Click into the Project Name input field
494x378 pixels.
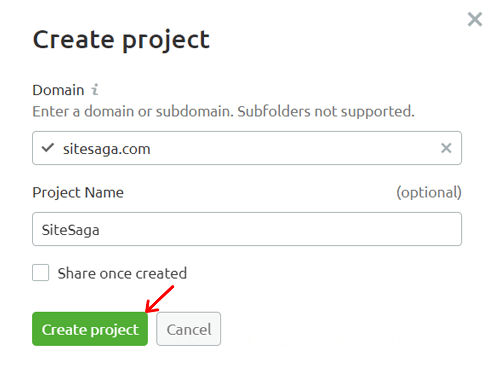[247, 229]
